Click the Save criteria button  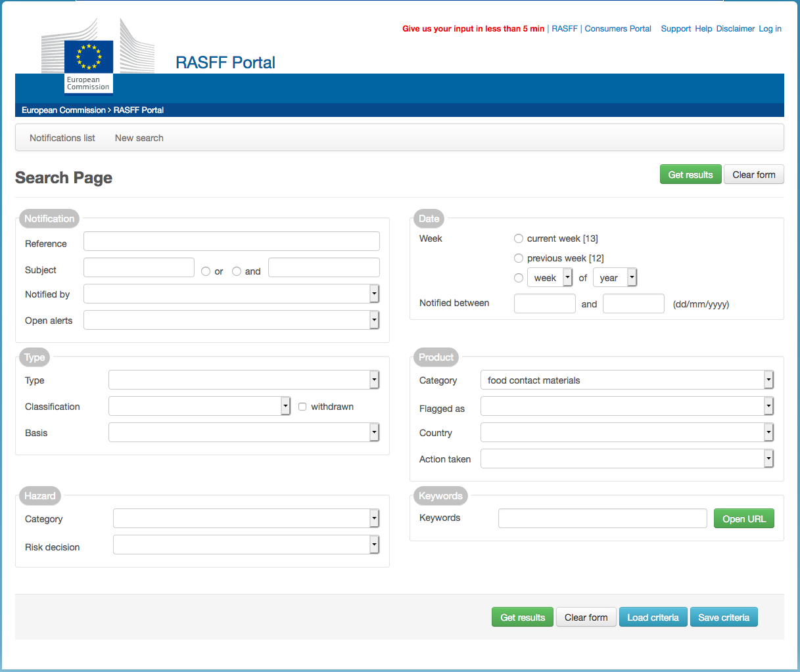coord(724,617)
